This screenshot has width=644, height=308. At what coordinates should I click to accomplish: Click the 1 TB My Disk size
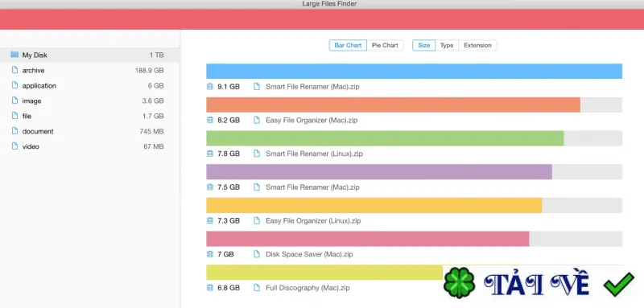click(x=156, y=55)
